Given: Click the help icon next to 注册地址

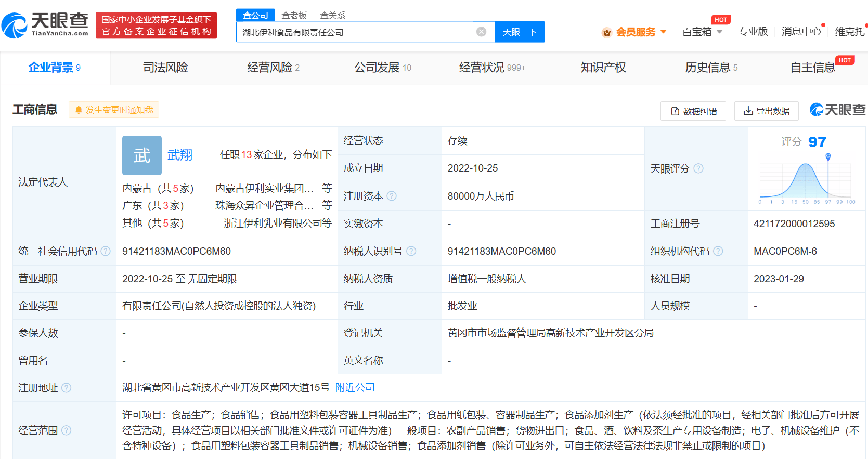Looking at the screenshot, I should [x=67, y=388].
